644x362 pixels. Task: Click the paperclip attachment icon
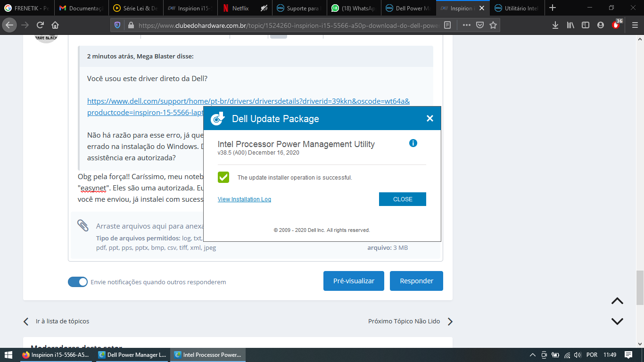tap(83, 226)
